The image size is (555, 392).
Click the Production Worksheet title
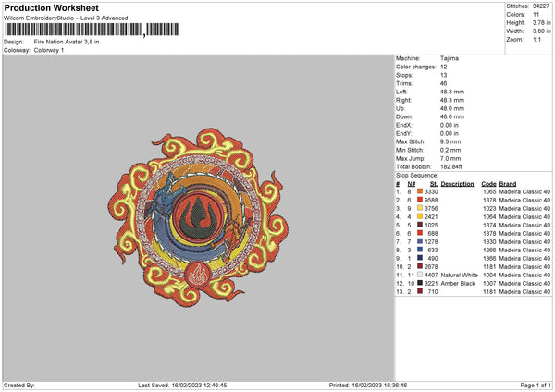pos(51,7)
